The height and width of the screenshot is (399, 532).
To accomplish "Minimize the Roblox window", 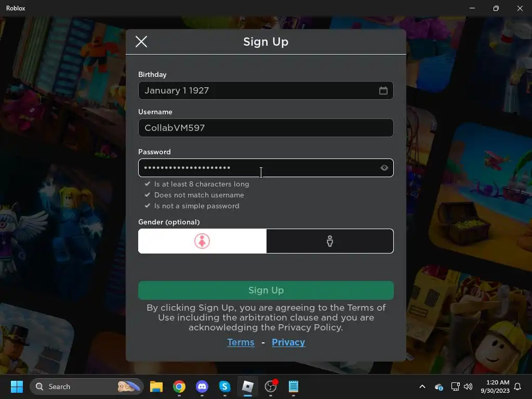I will click(x=472, y=8).
